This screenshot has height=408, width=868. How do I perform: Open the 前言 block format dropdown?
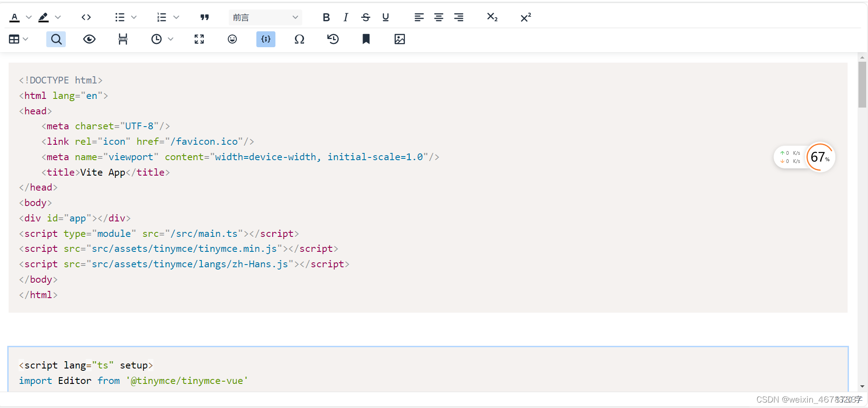click(x=265, y=17)
